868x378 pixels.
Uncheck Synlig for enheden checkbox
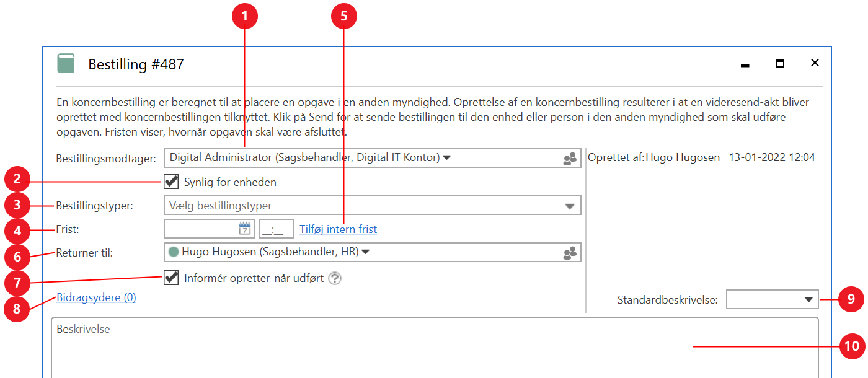click(171, 182)
